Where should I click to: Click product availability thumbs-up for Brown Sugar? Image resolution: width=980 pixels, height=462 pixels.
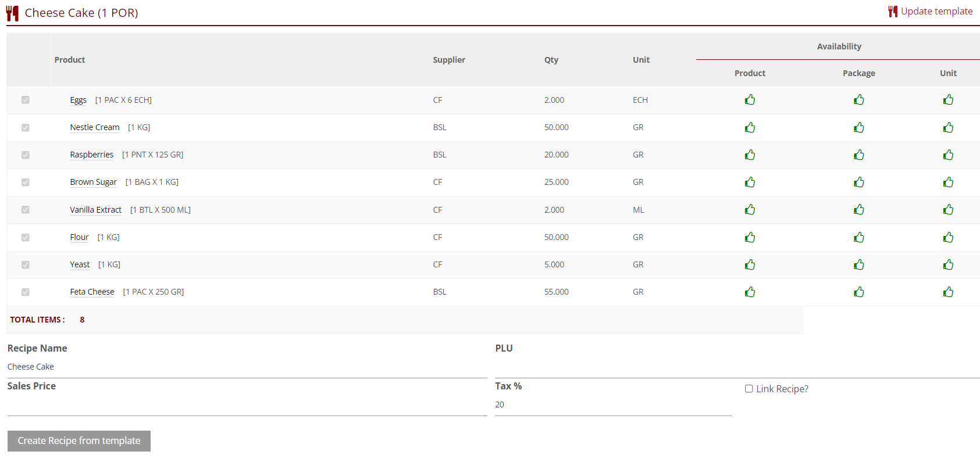(x=750, y=182)
